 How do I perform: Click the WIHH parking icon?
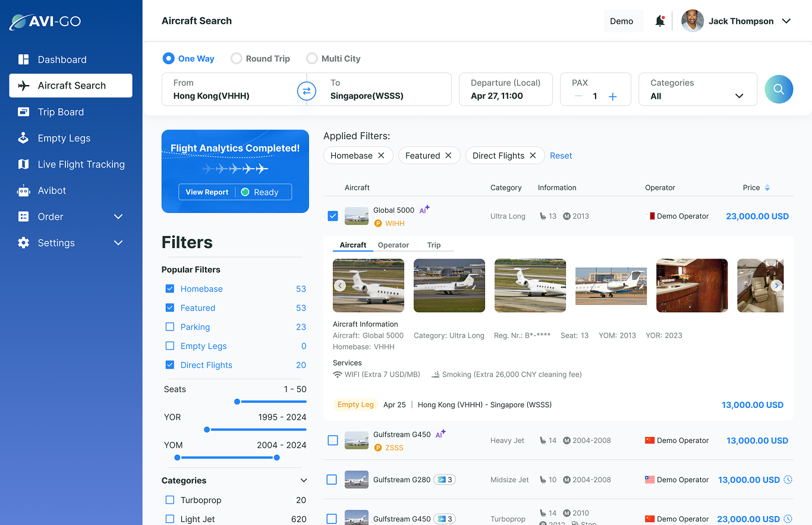377,224
